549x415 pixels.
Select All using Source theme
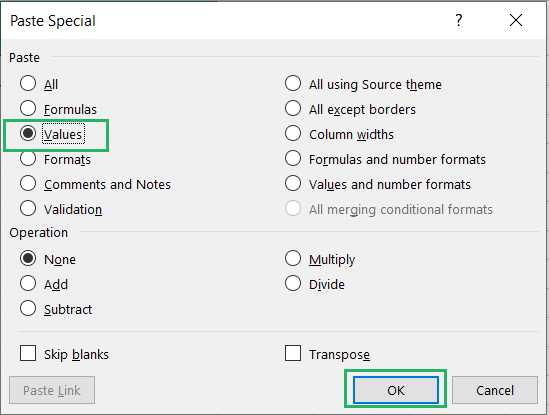pyautogui.click(x=293, y=83)
